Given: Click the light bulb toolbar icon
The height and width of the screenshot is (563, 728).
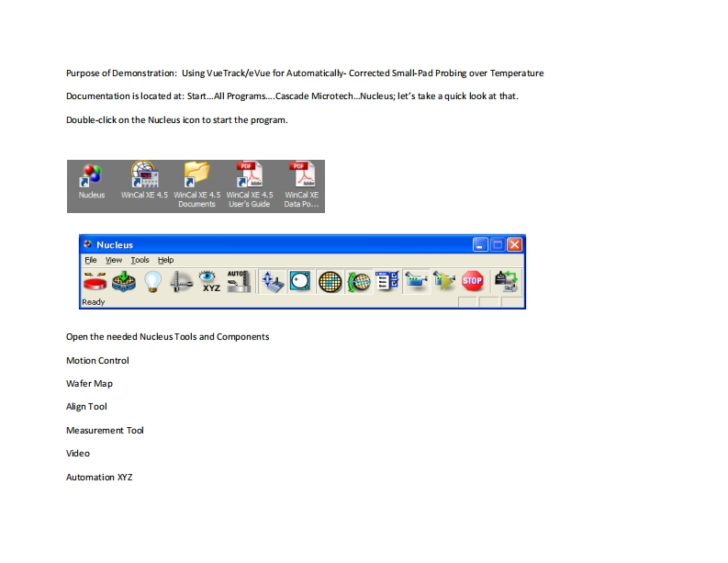Looking at the screenshot, I should 152,282.
